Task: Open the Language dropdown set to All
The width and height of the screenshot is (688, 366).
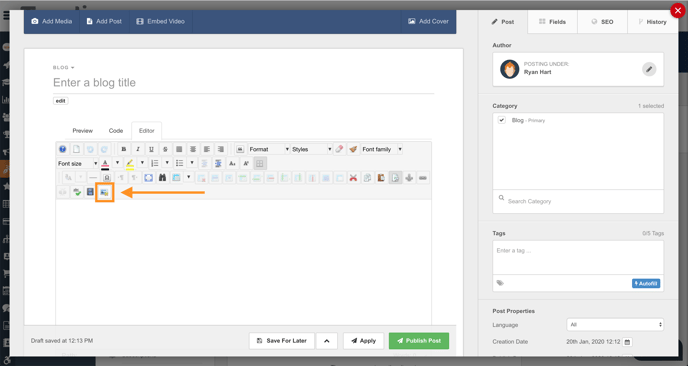Action: click(x=615, y=325)
